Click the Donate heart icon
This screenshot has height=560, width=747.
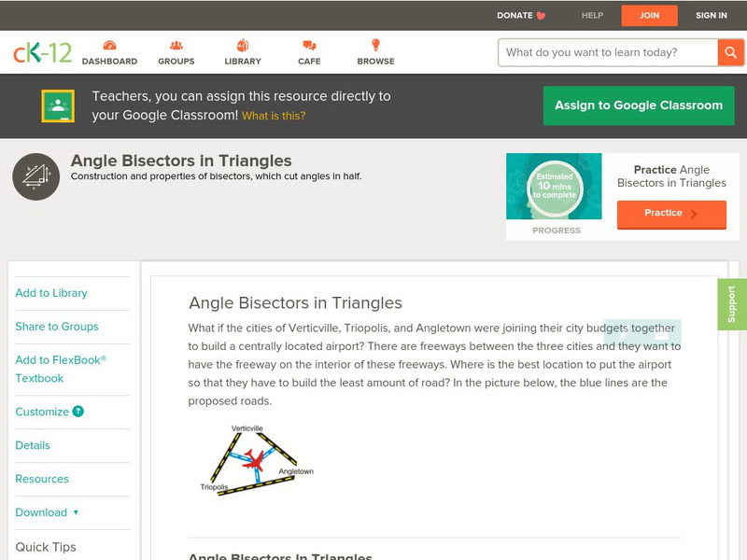coord(541,16)
